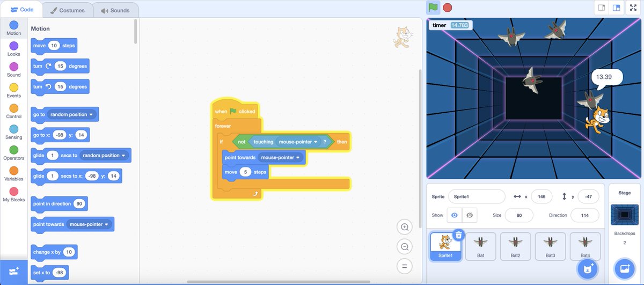Open random position dropdown in glide block

coord(104,155)
